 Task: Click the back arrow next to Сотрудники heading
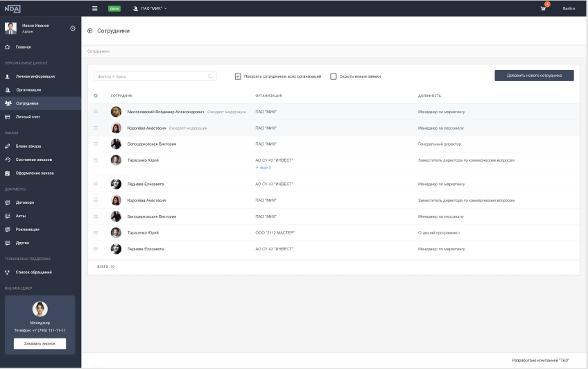coord(90,31)
